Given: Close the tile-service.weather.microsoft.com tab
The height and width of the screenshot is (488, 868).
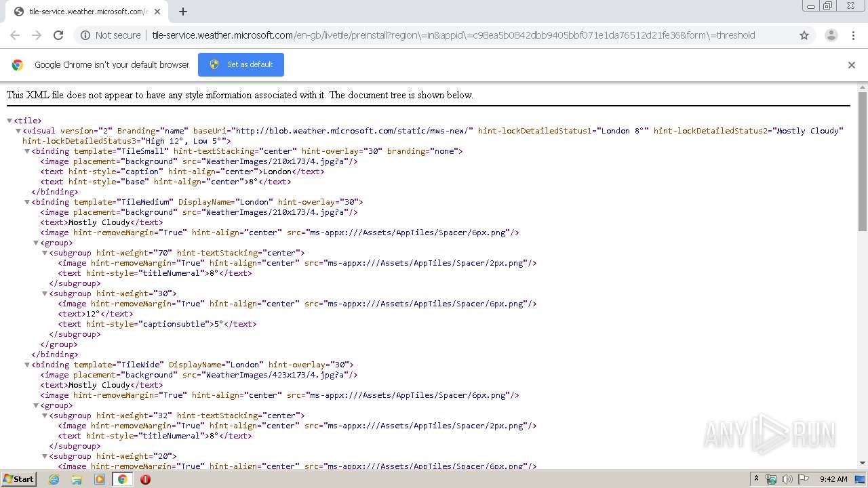Looking at the screenshot, I should [x=157, y=12].
